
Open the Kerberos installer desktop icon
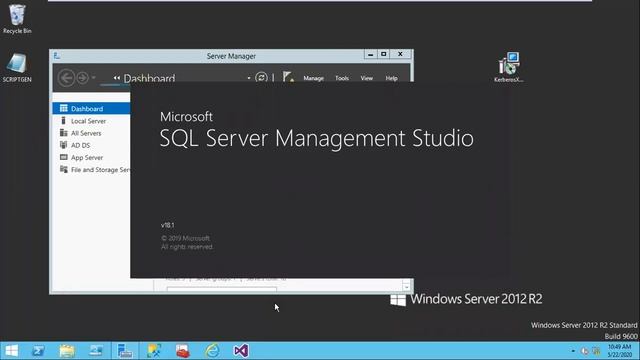pyautogui.click(x=509, y=67)
